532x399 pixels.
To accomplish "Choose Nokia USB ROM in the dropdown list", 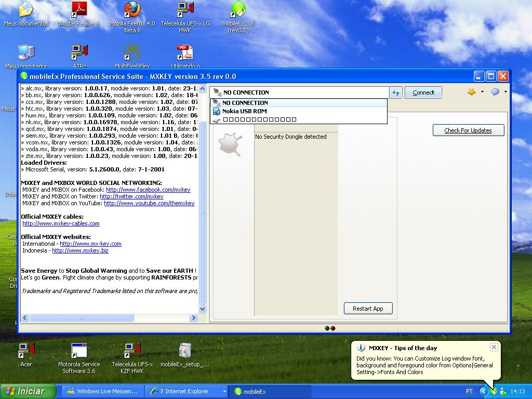I will [299, 111].
